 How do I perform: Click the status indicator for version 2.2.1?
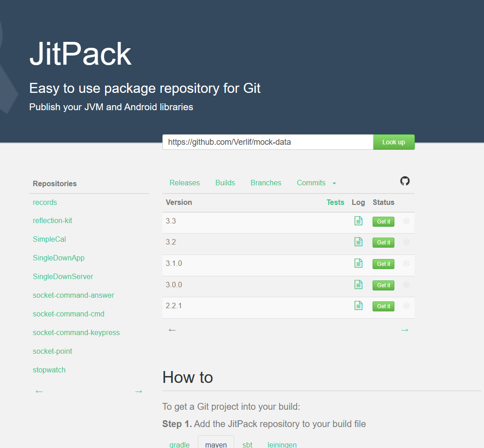coord(406,306)
